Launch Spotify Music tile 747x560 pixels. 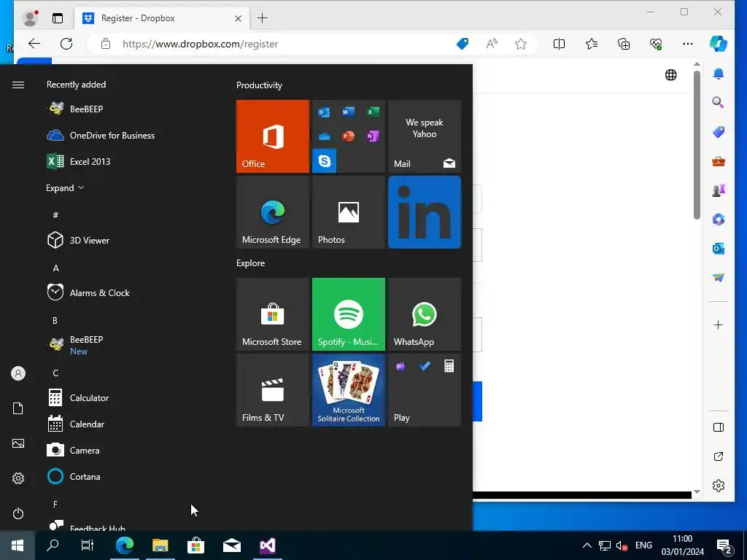point(348,314)
